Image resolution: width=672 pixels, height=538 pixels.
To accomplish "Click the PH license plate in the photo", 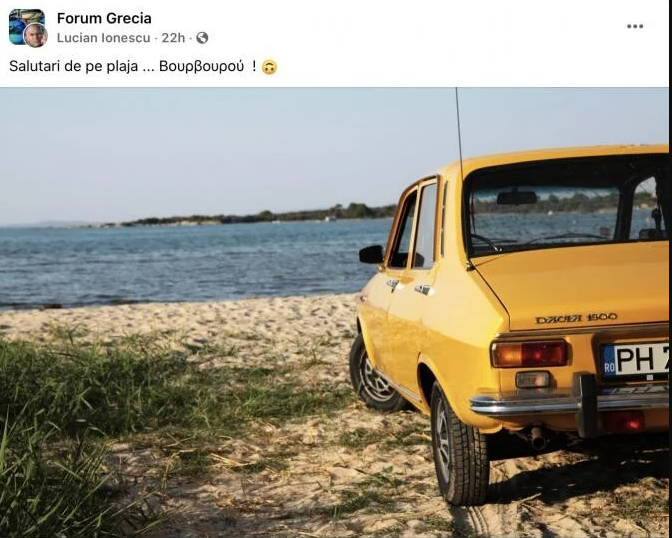I will [x=635, y=360].
